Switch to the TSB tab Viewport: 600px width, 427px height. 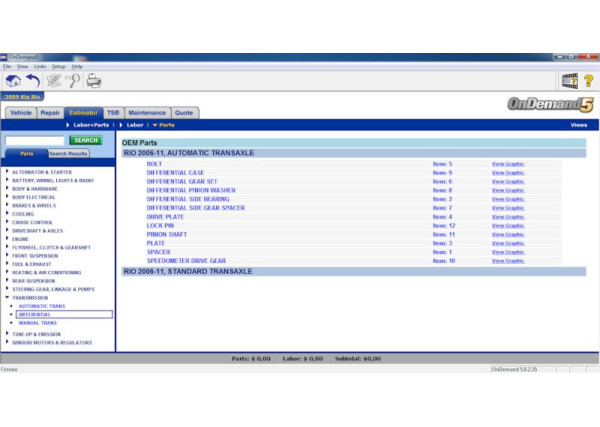point(113,113)
